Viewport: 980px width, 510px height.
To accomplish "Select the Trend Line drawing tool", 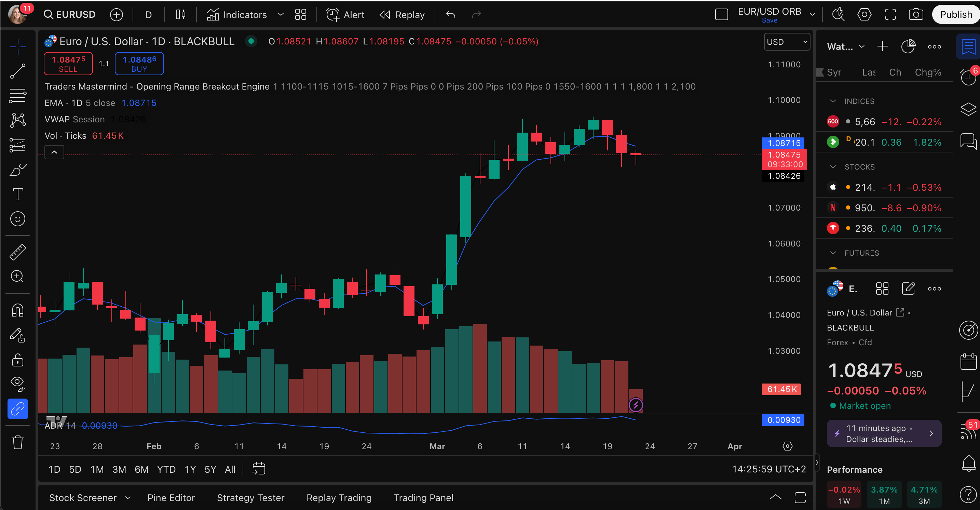I will [x=18, y=71].
